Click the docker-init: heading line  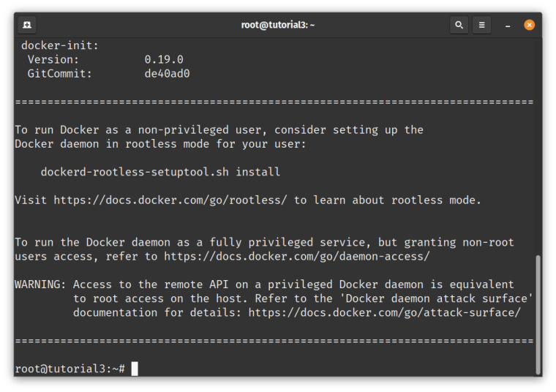click(x=59, y=45)
